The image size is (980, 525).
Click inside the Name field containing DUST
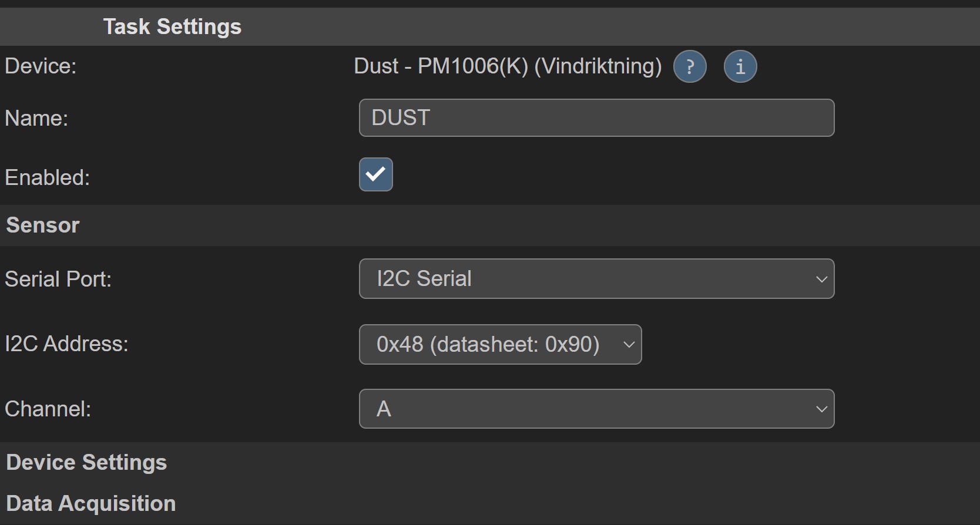pos(597,117)
